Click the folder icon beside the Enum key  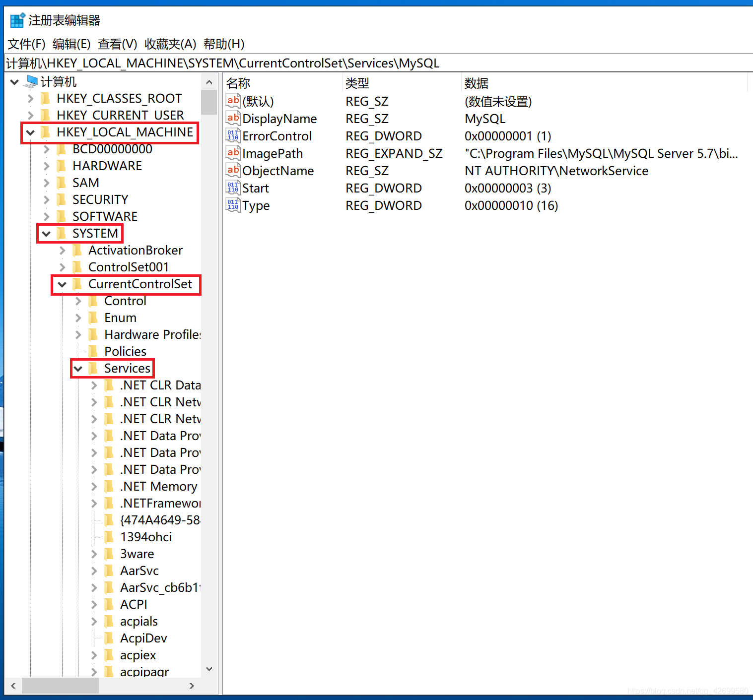coord(93,318)
